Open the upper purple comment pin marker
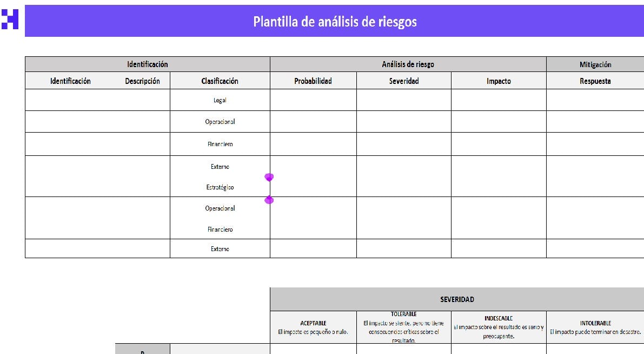 click(269, 176)
